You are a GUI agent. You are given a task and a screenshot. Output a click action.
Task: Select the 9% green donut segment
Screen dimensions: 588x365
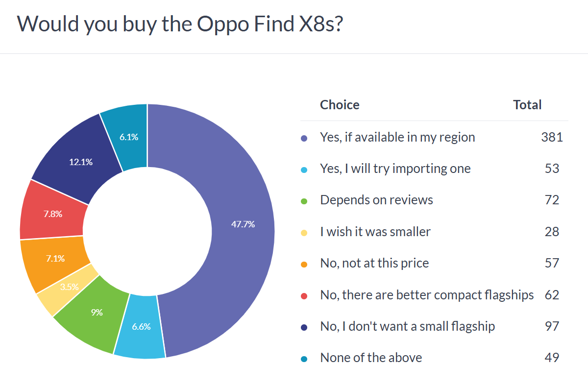pyautogui.click(x=97, y=312)
